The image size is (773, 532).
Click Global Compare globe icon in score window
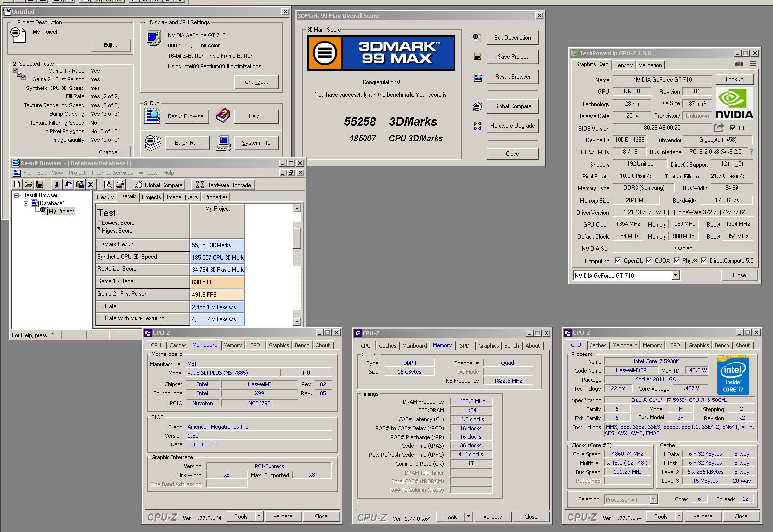[x=477, y=106]
